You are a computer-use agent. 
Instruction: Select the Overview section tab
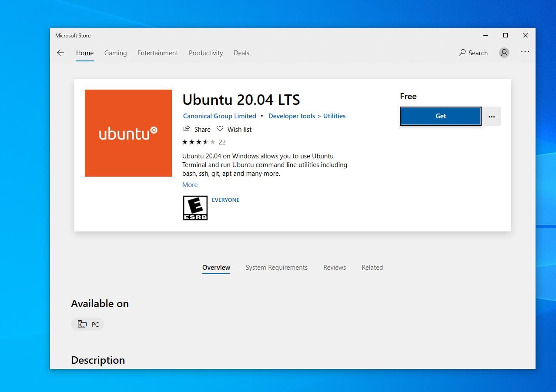click(216, 268)
